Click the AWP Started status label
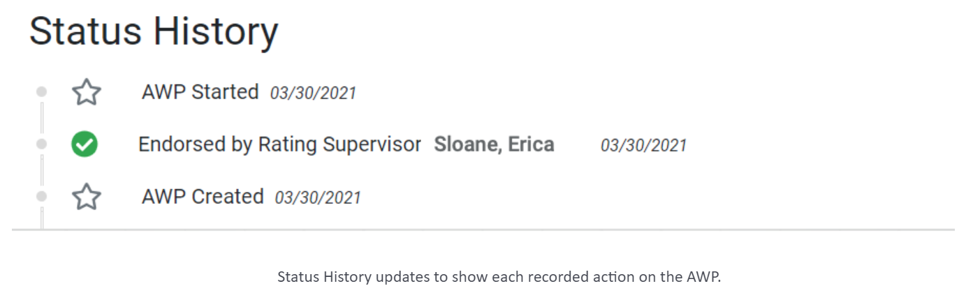The height and width of the screenshot is (293, 980). click(x=200, y=91)
